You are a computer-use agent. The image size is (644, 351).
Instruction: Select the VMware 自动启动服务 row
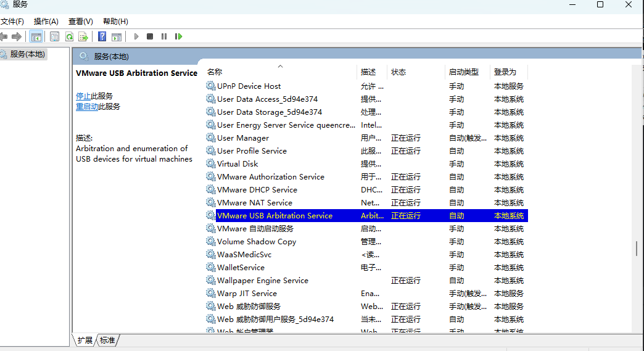pos(366,229)
